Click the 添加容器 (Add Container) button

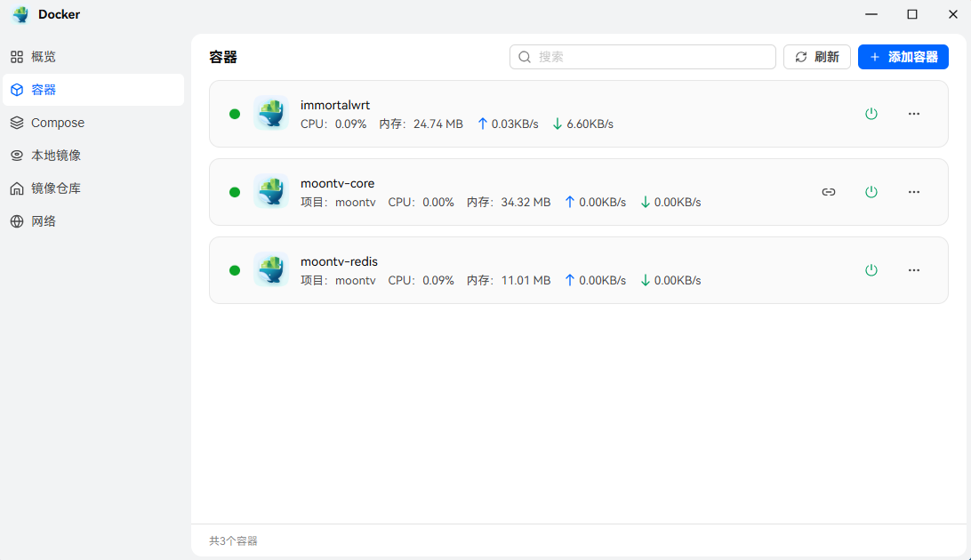click(903, 56)
